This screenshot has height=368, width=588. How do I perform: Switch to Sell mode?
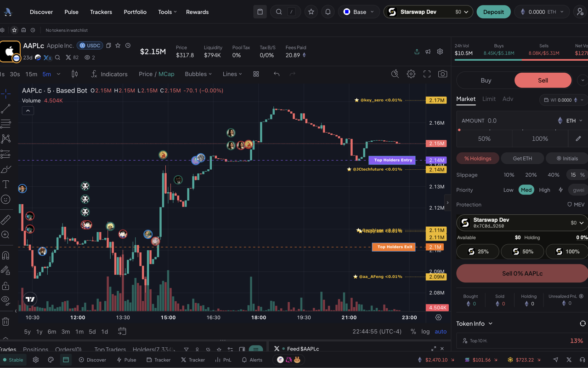pos(543,80)
